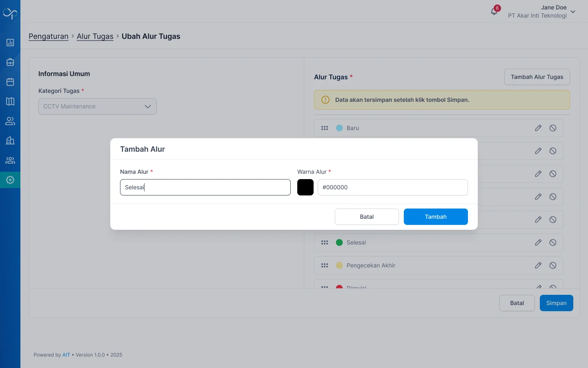
Task: Open the briefcase sidebar icon
Action: [x=10, y=62]
